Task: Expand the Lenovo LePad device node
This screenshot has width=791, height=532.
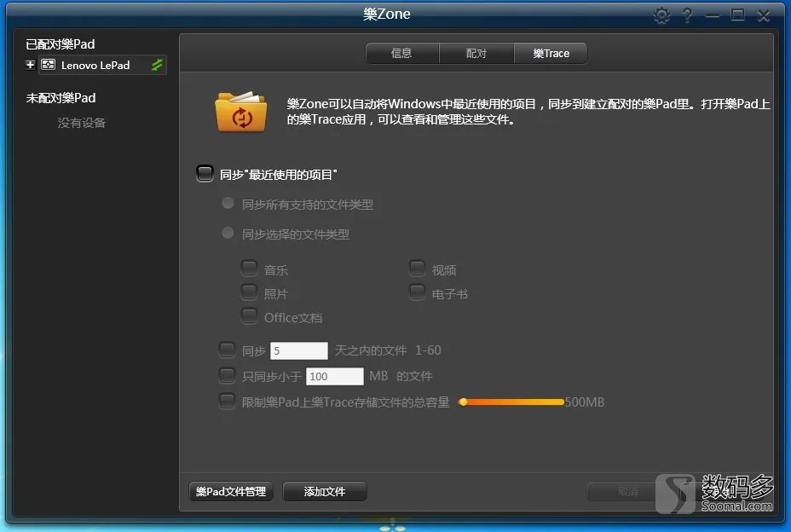Action: pyautogui.click(x=31, y=65)
